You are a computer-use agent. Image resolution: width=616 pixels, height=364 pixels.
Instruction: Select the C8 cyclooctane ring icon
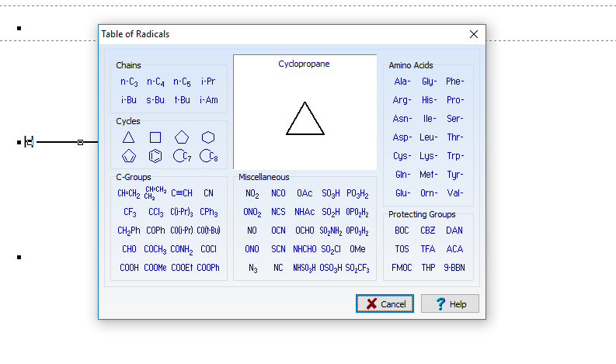point(208,156)
